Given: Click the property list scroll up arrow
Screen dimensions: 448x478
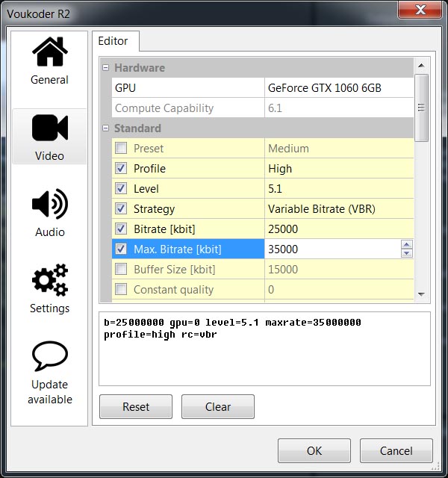Looking at the screenshot, I should tap(421, 65).
